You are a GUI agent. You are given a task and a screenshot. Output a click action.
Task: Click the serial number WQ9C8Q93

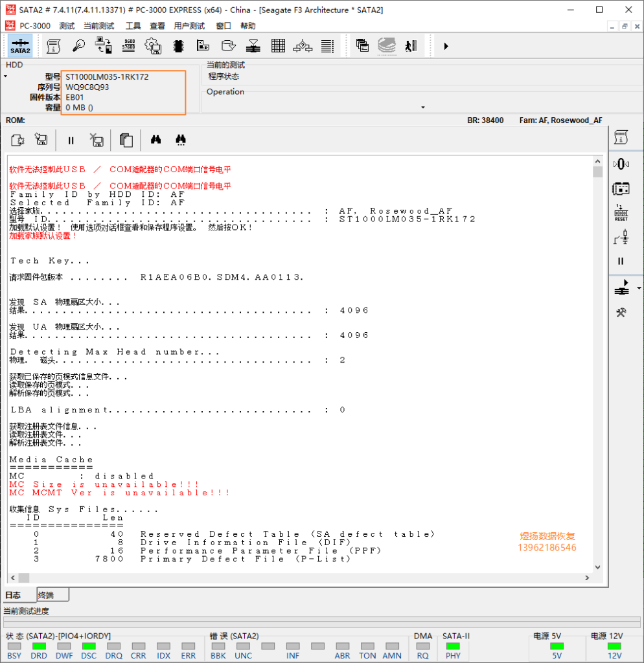pyautogui.click(x=87, y=87)
